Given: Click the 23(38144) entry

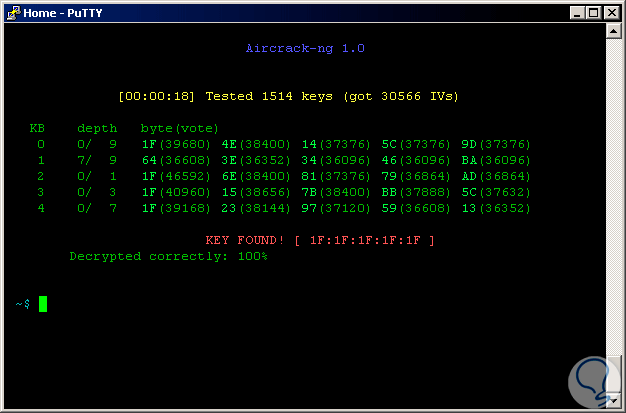Looking at the screenshot, I should (x=256, y=208).
